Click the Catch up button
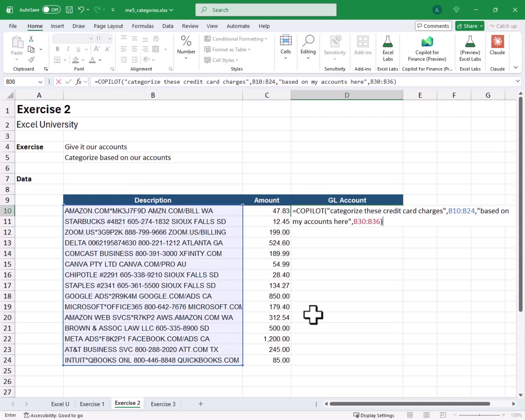The image size is (525, 420). [503, 26]
